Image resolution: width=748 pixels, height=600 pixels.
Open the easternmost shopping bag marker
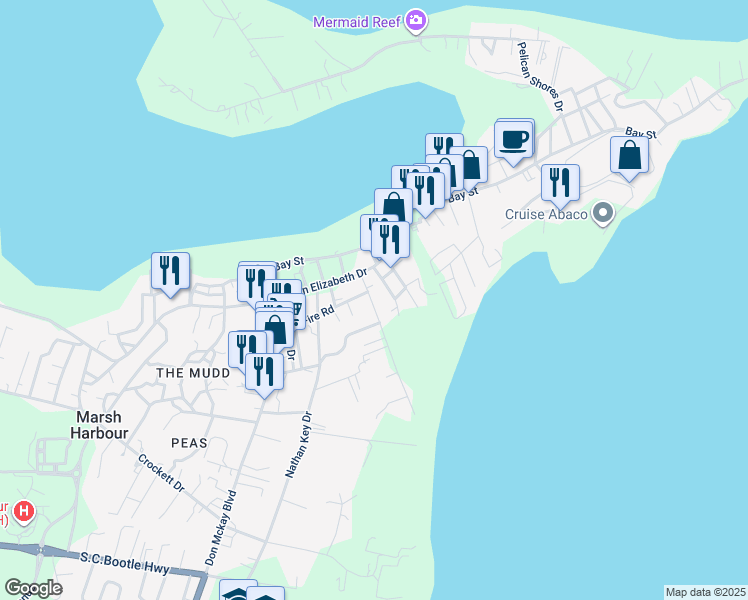click(629, 156)
